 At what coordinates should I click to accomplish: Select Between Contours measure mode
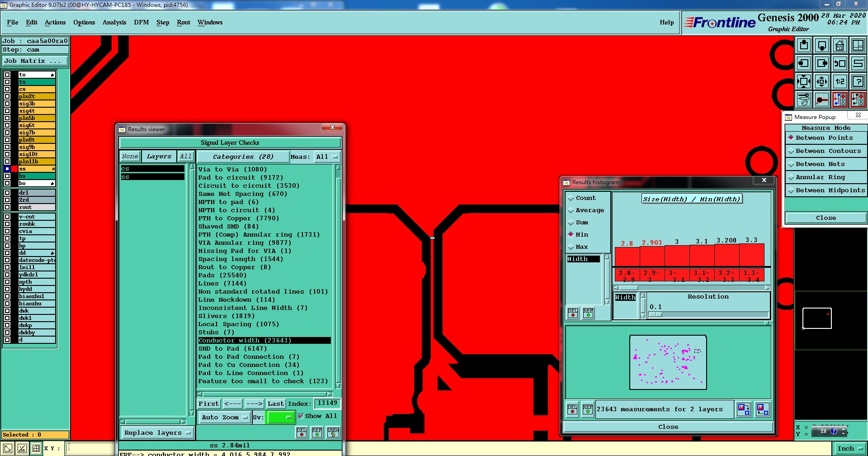coord(826,151)
